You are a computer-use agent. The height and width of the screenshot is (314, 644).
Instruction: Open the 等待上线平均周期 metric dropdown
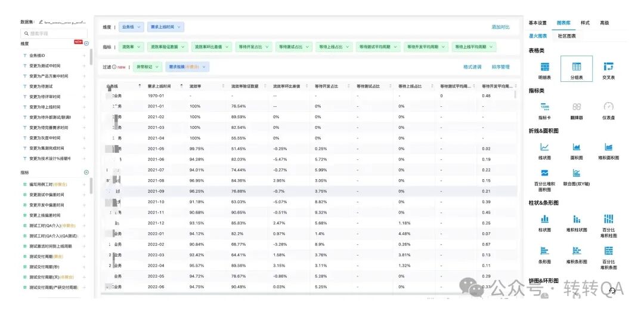pyautogui.click(x=473, y=47)
